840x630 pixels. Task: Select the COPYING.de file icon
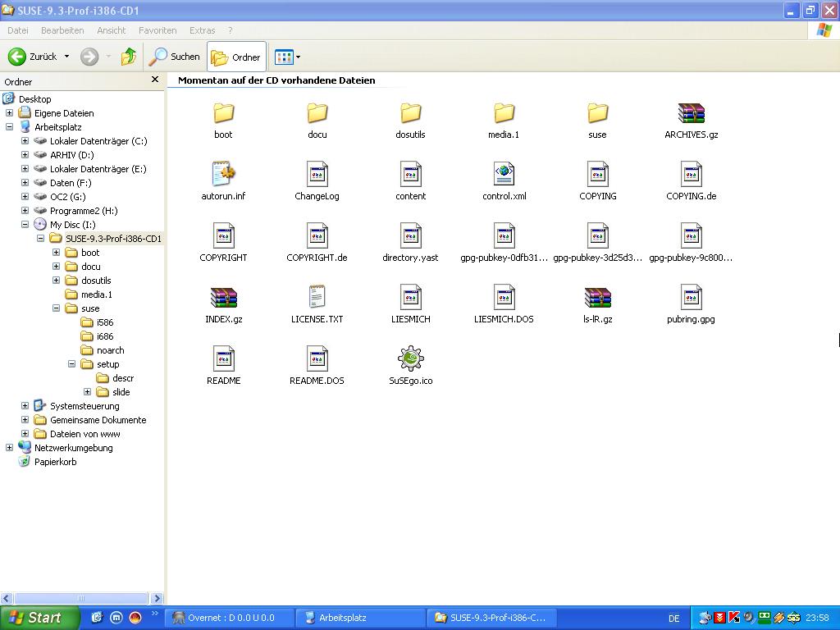point(691,174)
